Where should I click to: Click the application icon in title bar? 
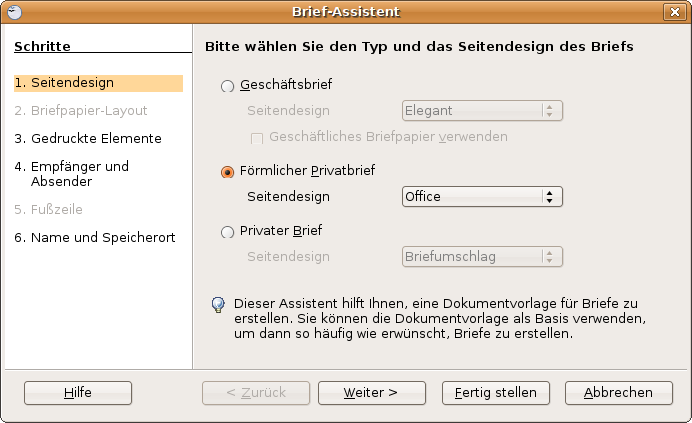click(15, 12)
